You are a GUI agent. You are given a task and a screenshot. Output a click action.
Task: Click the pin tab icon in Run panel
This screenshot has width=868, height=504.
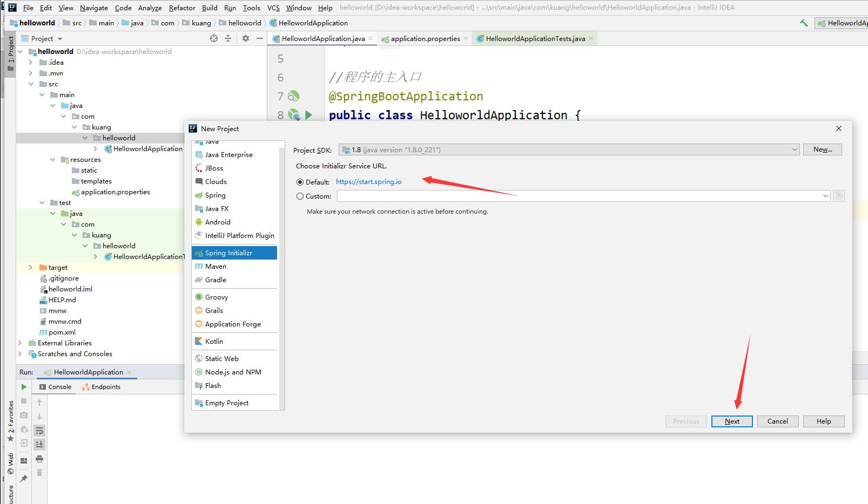coord(24,479)
